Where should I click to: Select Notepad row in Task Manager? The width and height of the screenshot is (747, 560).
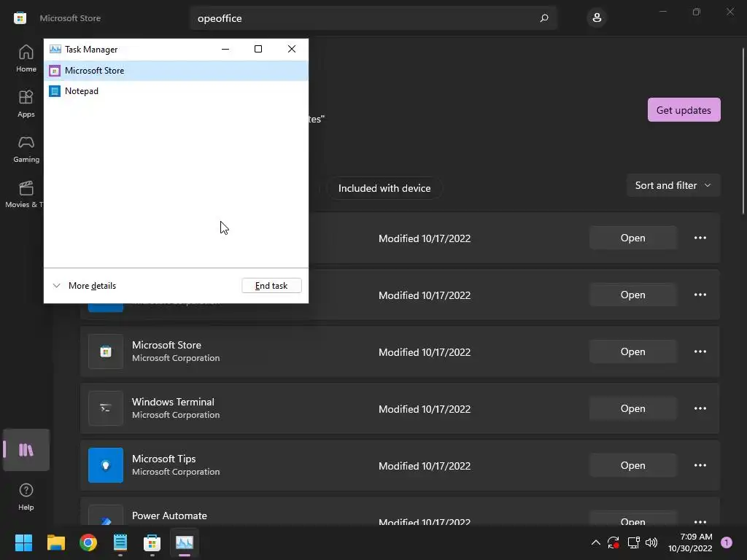(176, 91)
